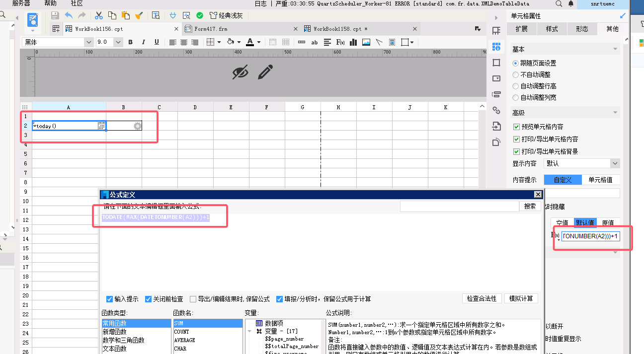Align cell text to the right

[195, 42]
